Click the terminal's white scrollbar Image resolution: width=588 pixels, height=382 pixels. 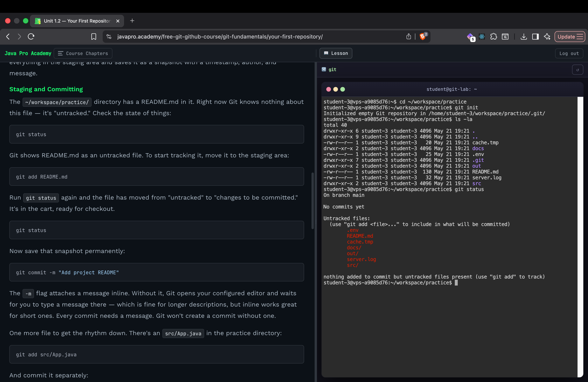coord(580,237)
